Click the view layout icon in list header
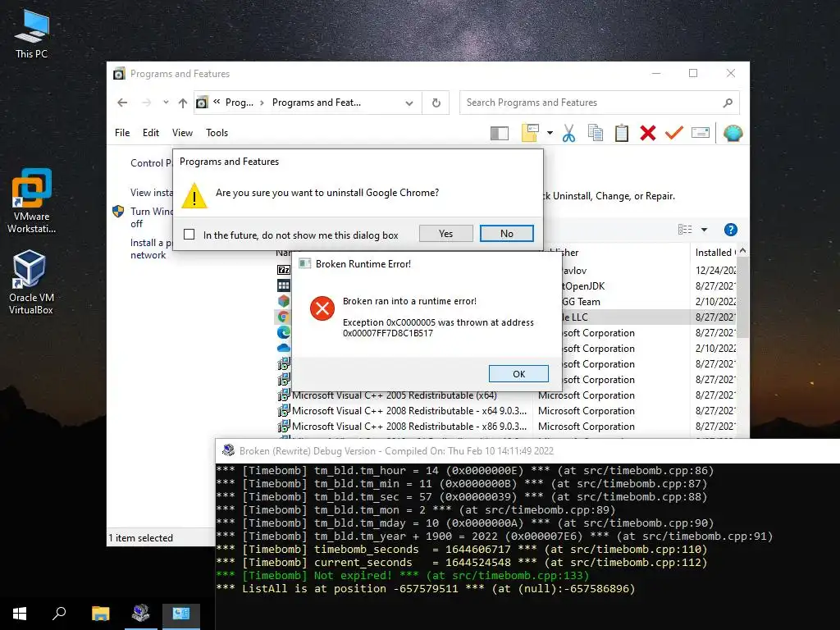This screenshot has width=840, height=630. click(685, 230)
